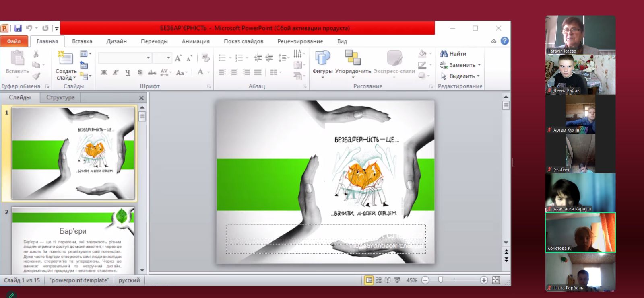
Task: Expand the Select (Выделить) dropdown arrow
Action: pyautogui.click(x=478, y=76)
